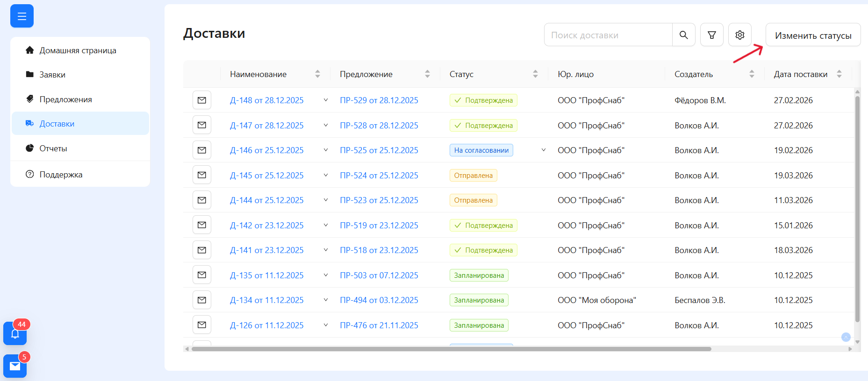This screenshot has height=381, width=868.
Task: Click the horizontal table scrollbar
Action: tap(451, 349)
